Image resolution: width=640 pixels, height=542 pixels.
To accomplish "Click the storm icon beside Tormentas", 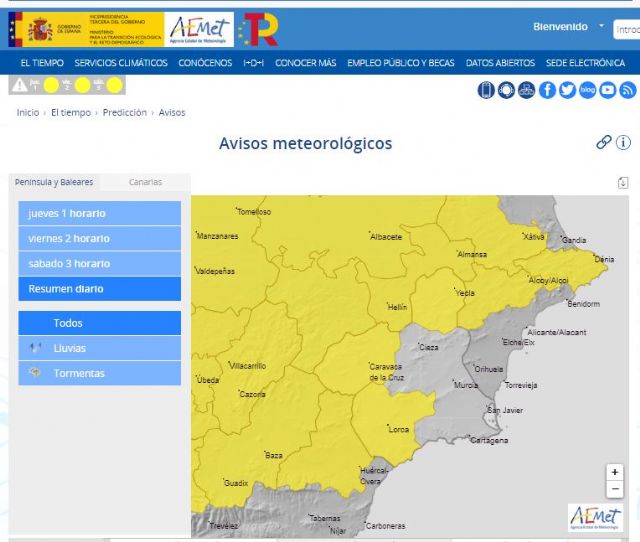I will (x=36, y=372).
